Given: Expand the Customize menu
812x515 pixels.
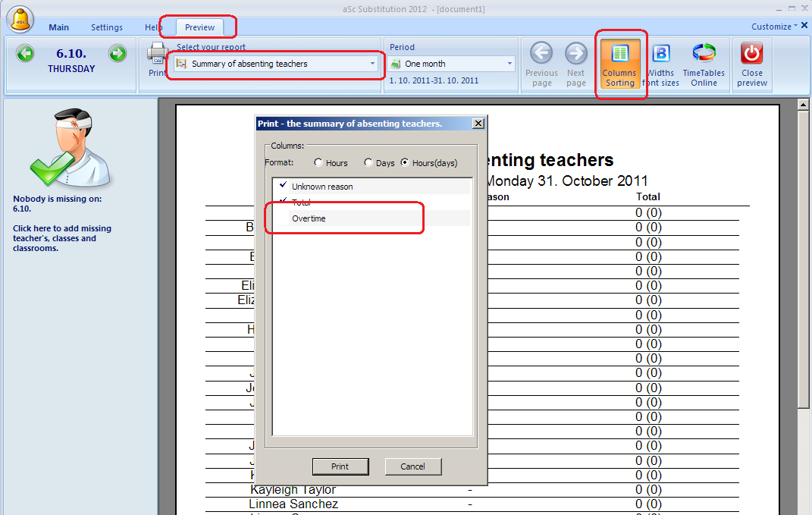Looking at the screenshot, I should (x=774, y=27).
